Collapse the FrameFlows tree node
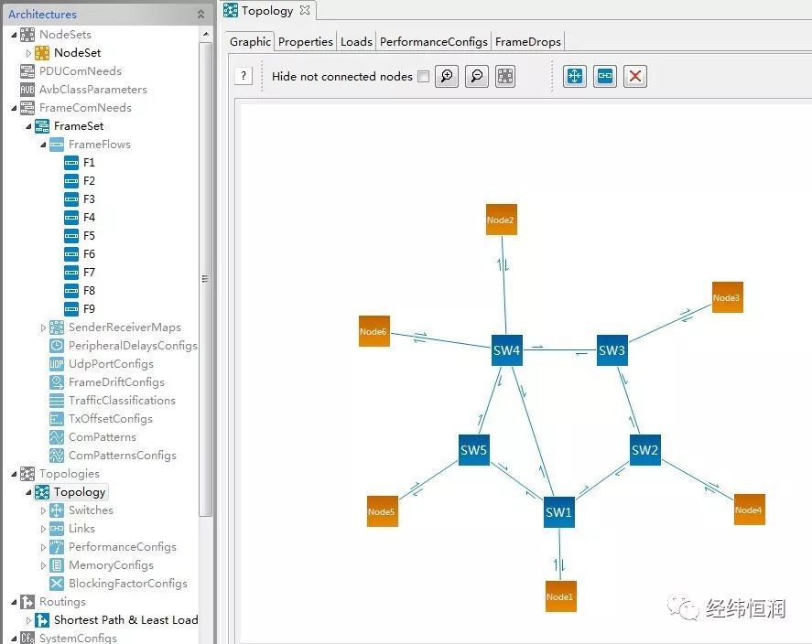 (43, 145)
